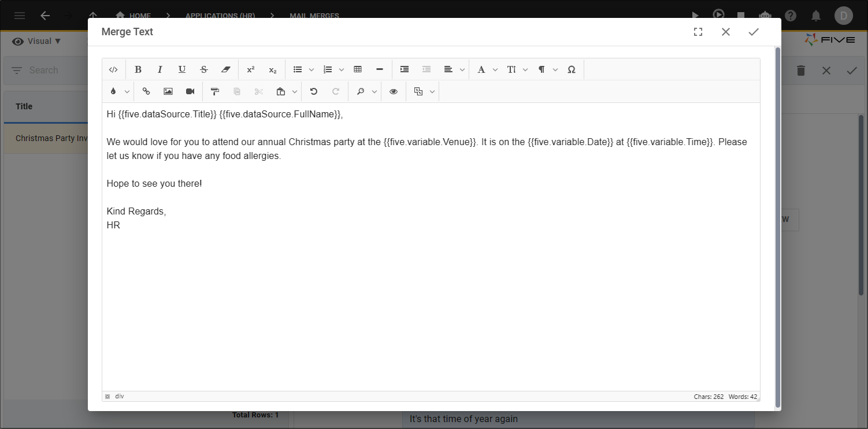Toggle superscript formatting
The image size is (868, 429).
[x=251, y=69]
